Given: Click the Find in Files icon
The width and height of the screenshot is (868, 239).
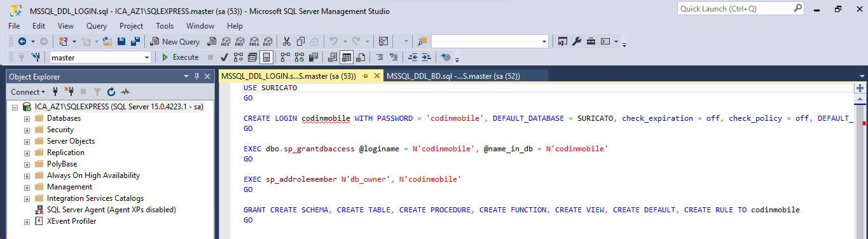Looking at the screenshot, I should [x=422, y=41].
